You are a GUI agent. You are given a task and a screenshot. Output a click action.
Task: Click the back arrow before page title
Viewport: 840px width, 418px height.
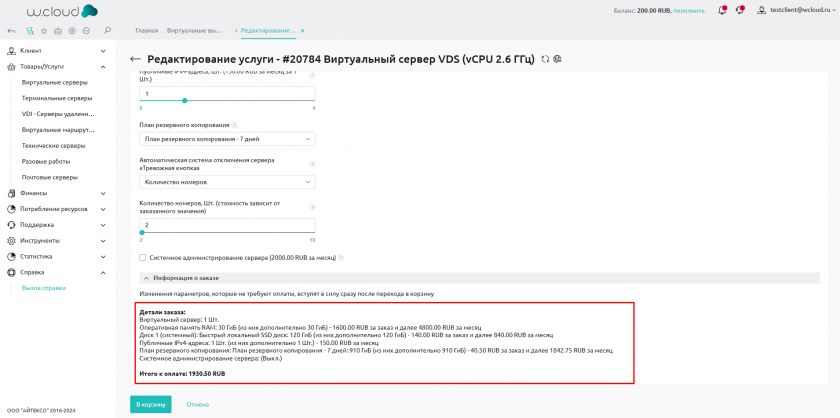click(x=136, y=59)
